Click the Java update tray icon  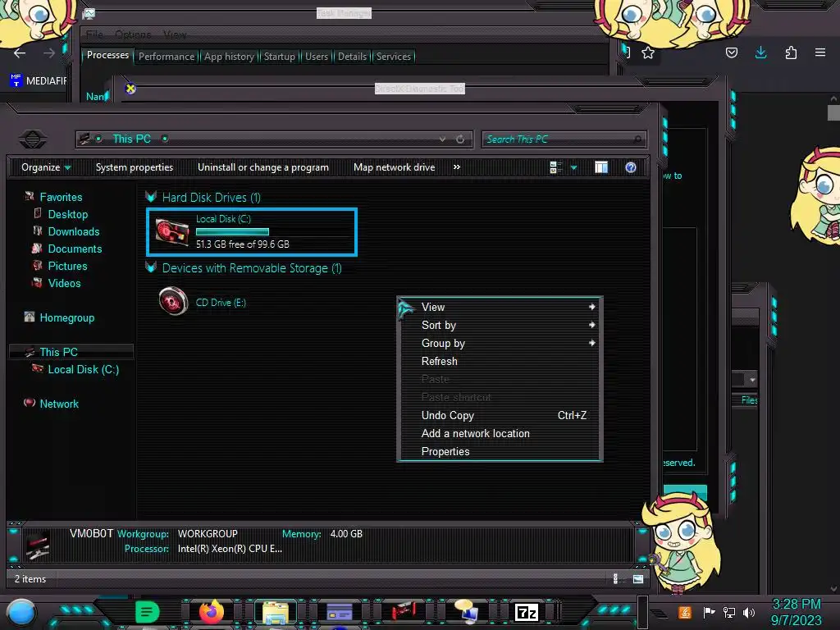[685, 612]
